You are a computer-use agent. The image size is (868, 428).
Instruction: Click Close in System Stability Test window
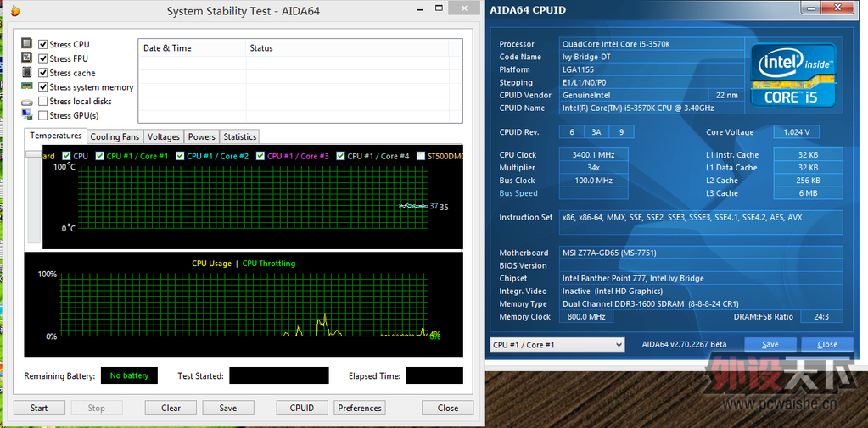click(x=448, y=409)
